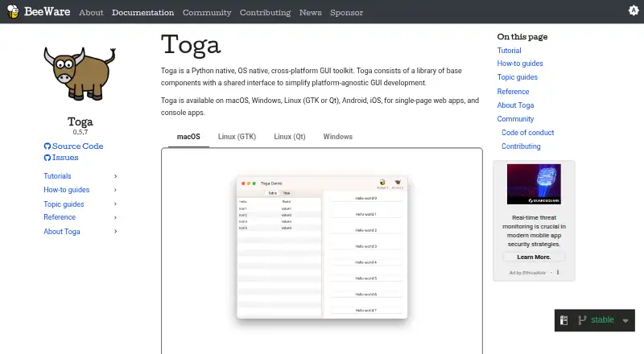Open the Sponsor top navigation item
Viewport: 644px width, 354px height.
click(347, 12)
